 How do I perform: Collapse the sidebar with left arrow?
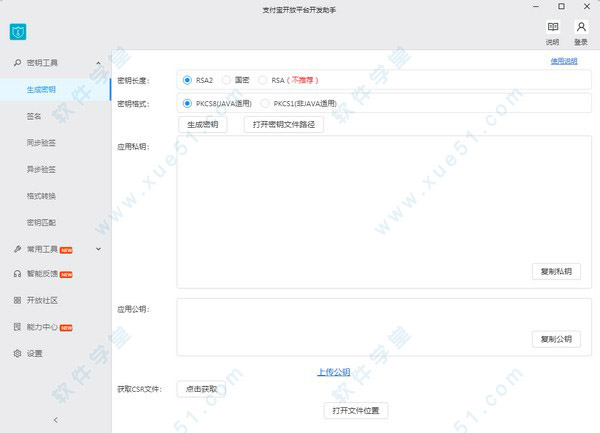click(x=56, y=420)
